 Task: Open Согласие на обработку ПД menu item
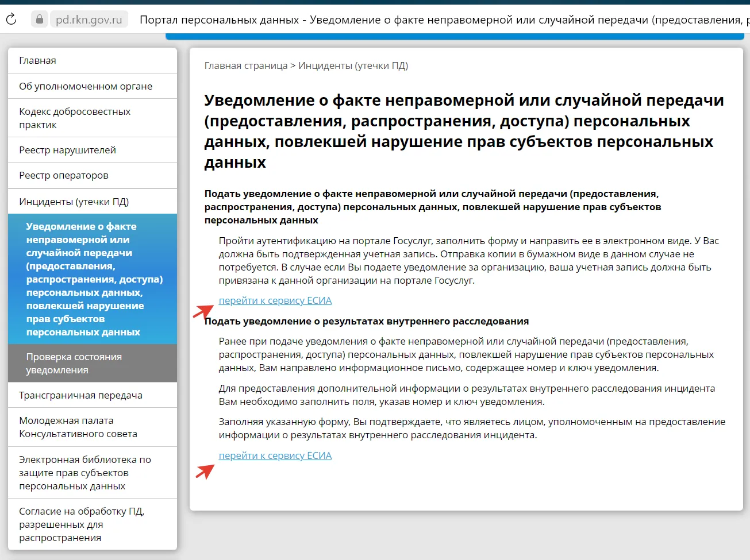coord(81,524)
